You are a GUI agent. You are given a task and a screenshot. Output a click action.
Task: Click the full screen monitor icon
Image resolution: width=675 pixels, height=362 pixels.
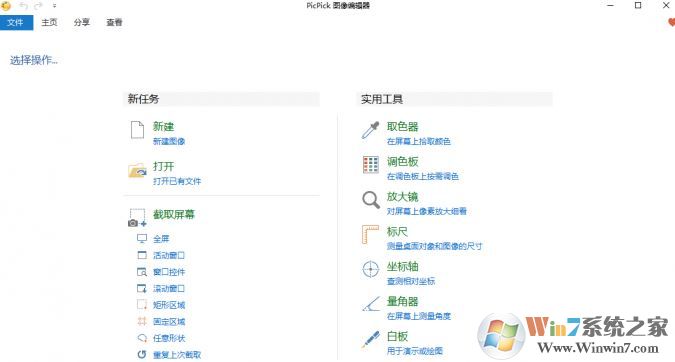142,238
